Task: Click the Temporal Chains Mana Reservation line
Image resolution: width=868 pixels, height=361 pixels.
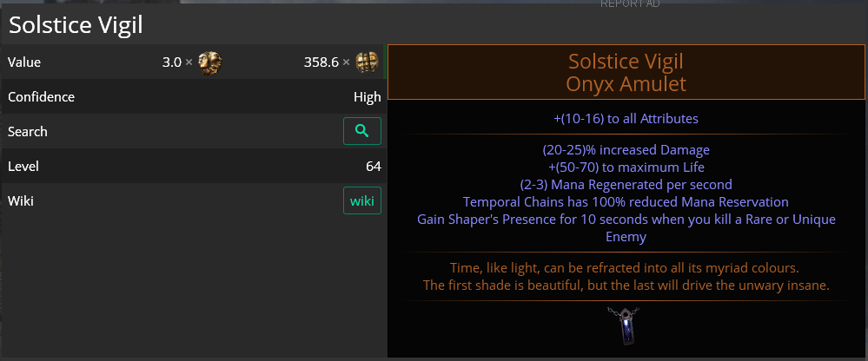Action: [x=626, y=202]
